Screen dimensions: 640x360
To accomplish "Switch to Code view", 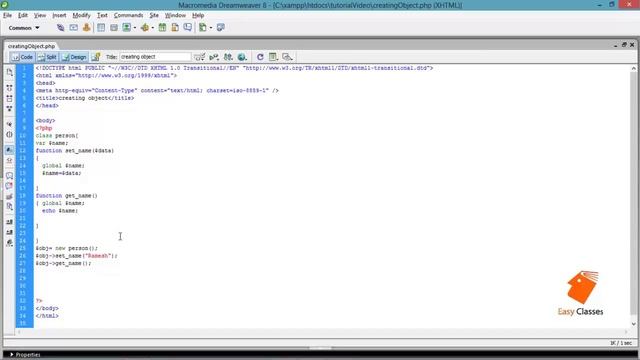I will pos(22,57).
